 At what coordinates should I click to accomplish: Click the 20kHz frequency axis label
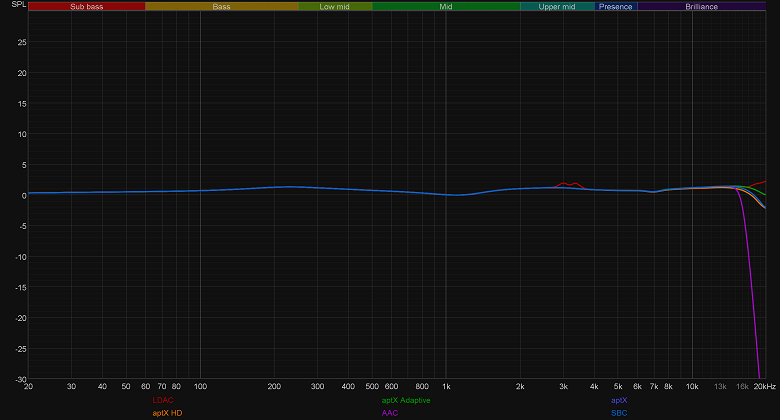(x=765, y=386)
